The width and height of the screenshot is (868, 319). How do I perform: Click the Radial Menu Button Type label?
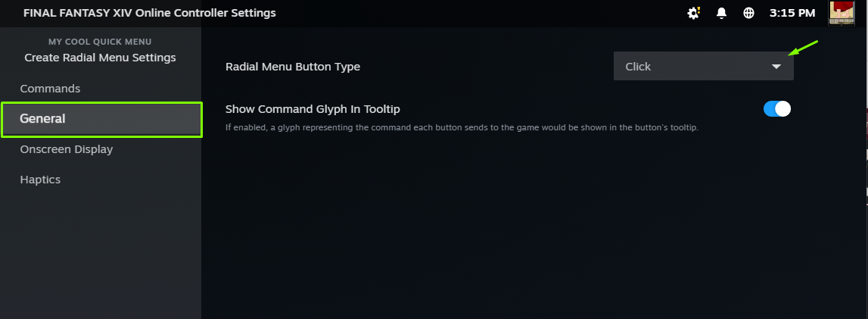(x=293, y=67)
